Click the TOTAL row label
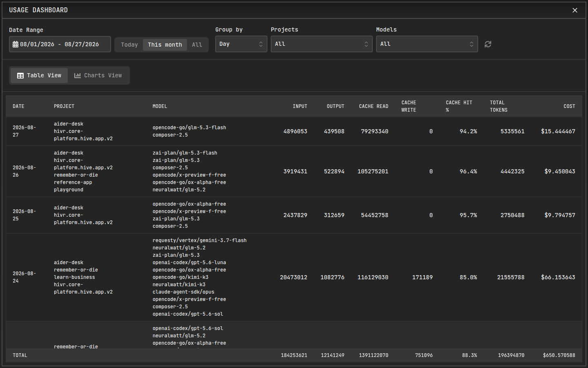 tap(20, 355)
